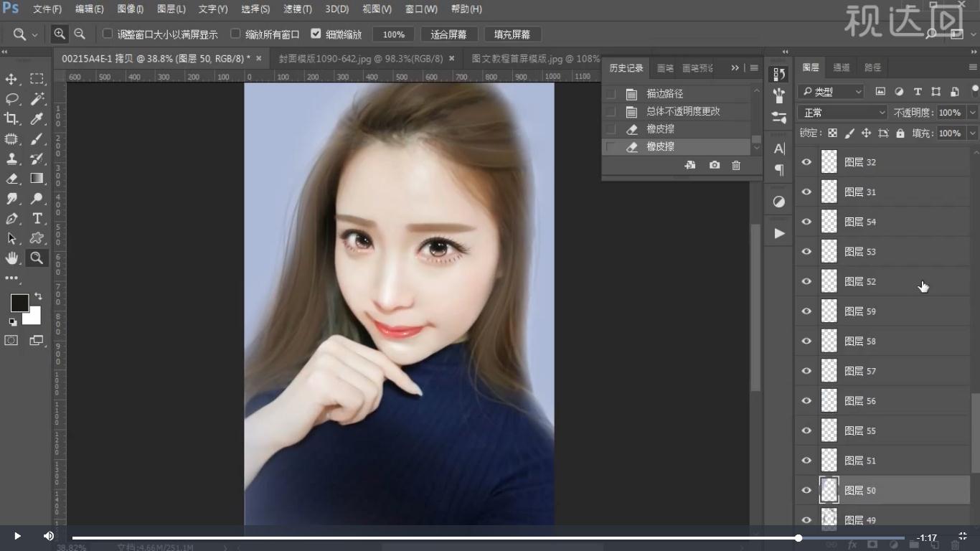Select the Path Selection tool
Image resolution: width=980 pixels, height=551 pixels.
[11, 238]
